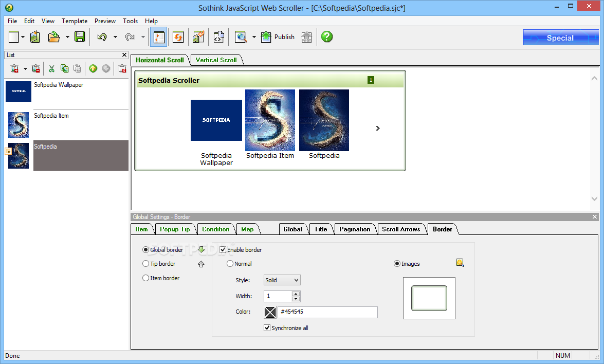Apply border downward with green arrow

(x=201, y=249)
